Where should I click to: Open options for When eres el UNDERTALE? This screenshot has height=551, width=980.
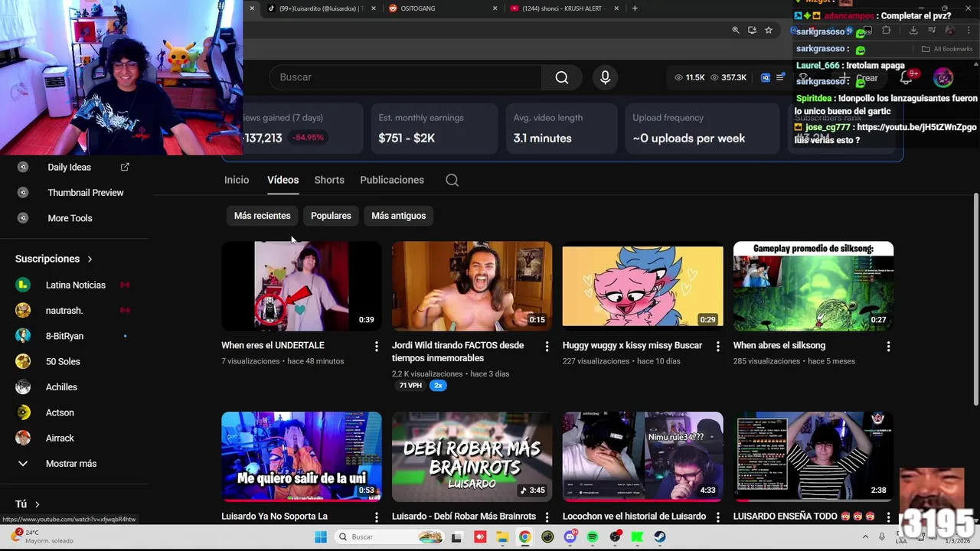(x=376, y=347)
